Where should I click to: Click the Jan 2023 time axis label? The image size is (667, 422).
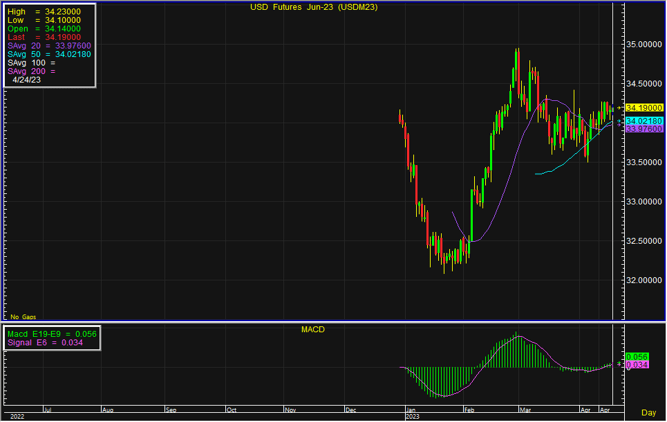412,411
